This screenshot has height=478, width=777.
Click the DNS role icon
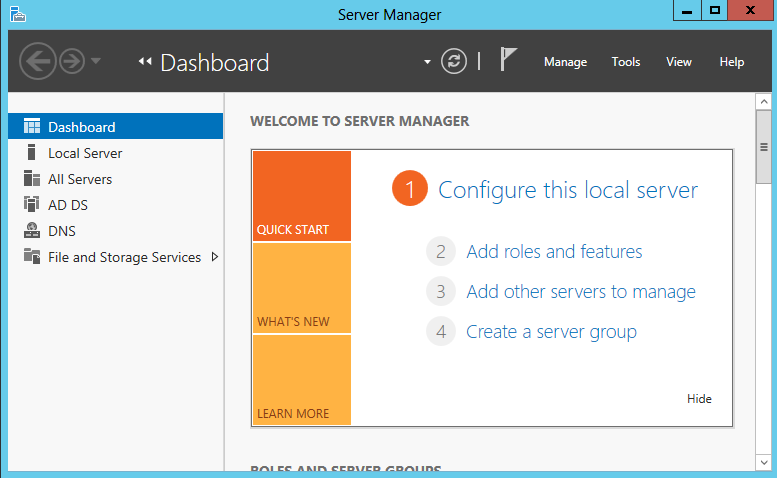32,230
